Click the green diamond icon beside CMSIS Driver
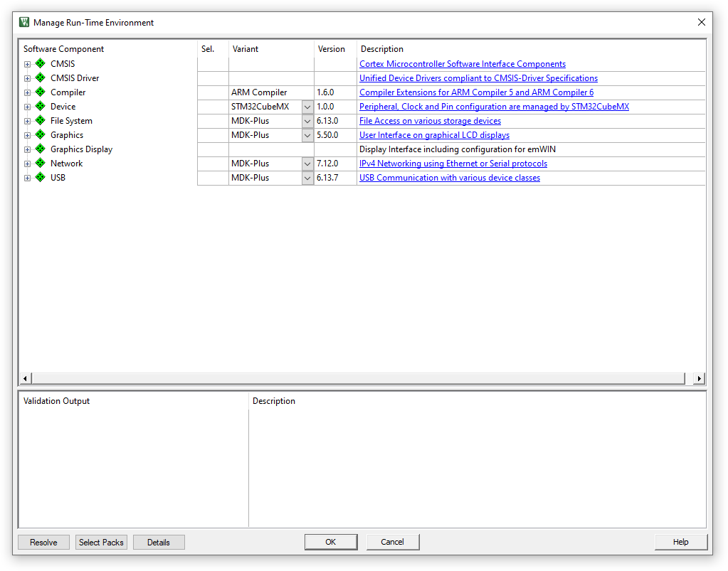 [41, 78]
